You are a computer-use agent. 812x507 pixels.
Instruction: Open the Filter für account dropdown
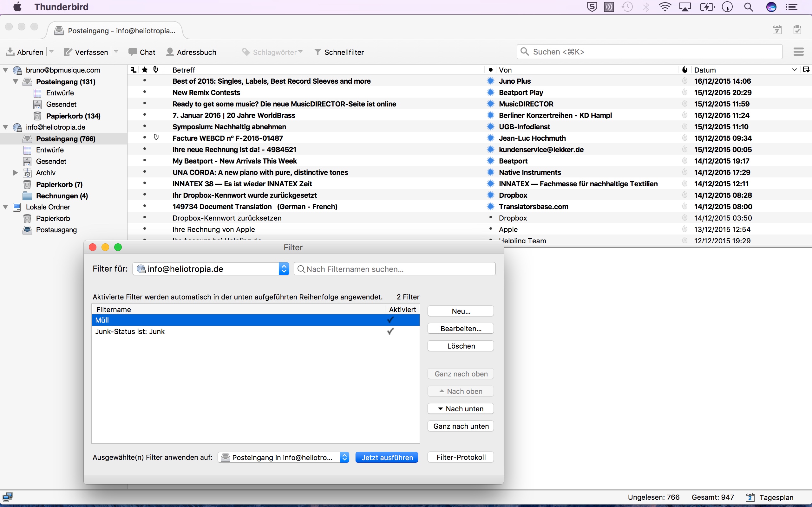(x=211, y=269)
